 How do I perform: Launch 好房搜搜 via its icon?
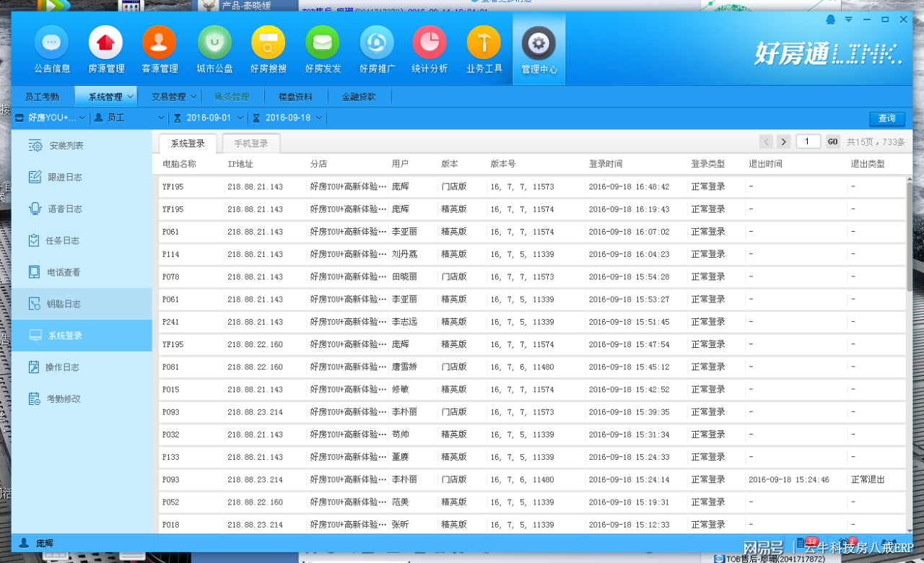268,48
